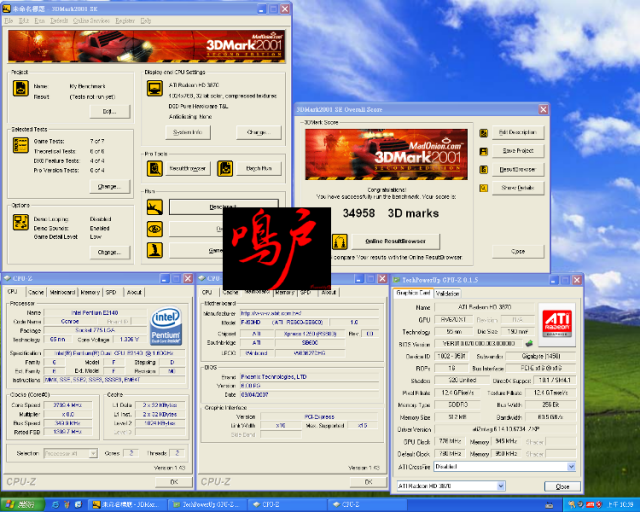Open the Register menu
Screen dimensions: 640x512
click(125, 20)
